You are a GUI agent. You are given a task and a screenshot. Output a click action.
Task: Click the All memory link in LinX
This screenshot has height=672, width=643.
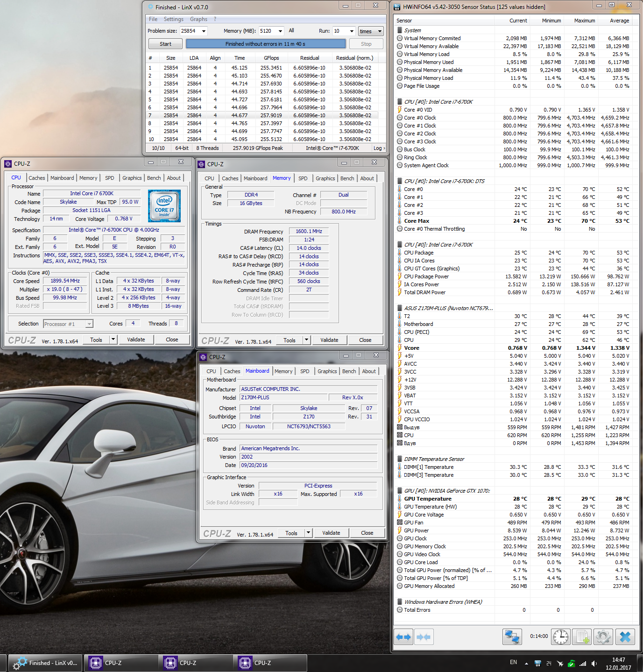point(291,30)
